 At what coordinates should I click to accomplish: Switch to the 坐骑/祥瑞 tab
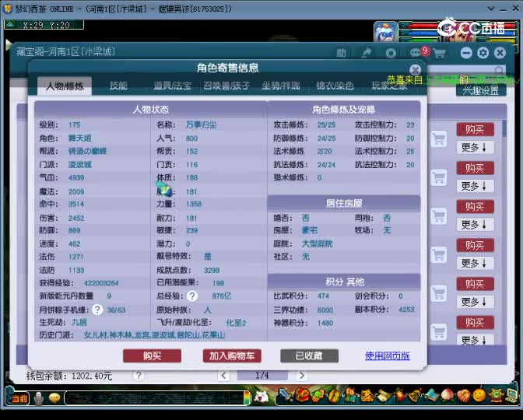tap(281, 86)
